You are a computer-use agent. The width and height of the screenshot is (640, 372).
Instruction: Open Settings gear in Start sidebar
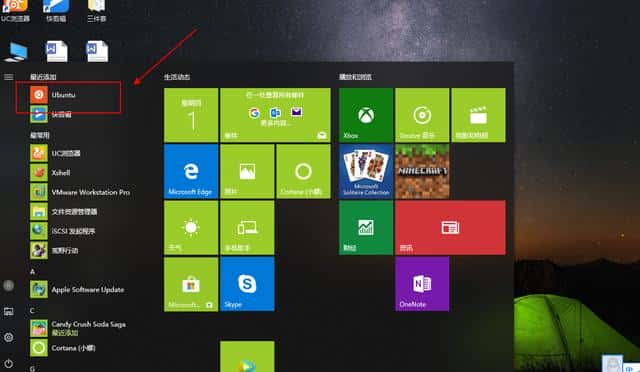pyautogui.click(x=9, y=338)
